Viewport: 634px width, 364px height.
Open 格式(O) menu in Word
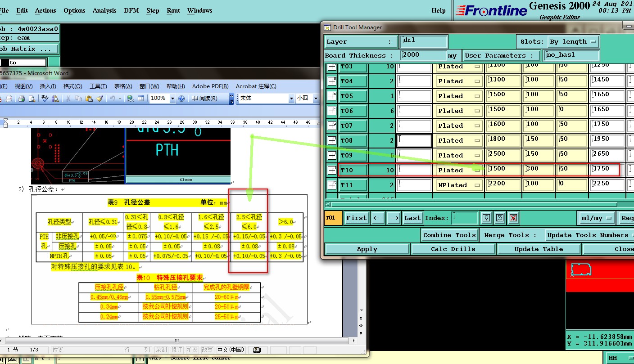click(72, 86)
